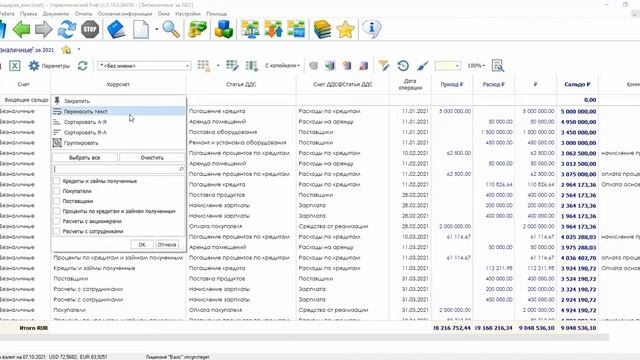Click the green back arrow icon
The height and width of the screenshot is (360, 640).
[x=21, y=29]
